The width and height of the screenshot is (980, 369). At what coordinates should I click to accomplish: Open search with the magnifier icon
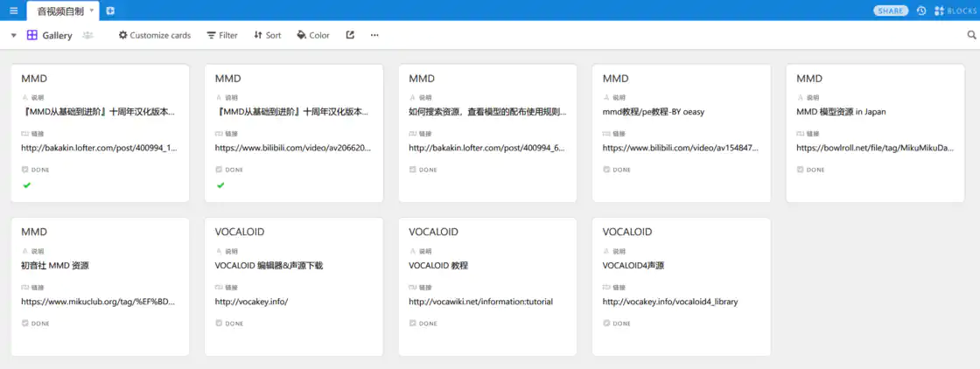click(x=972, y=36)
